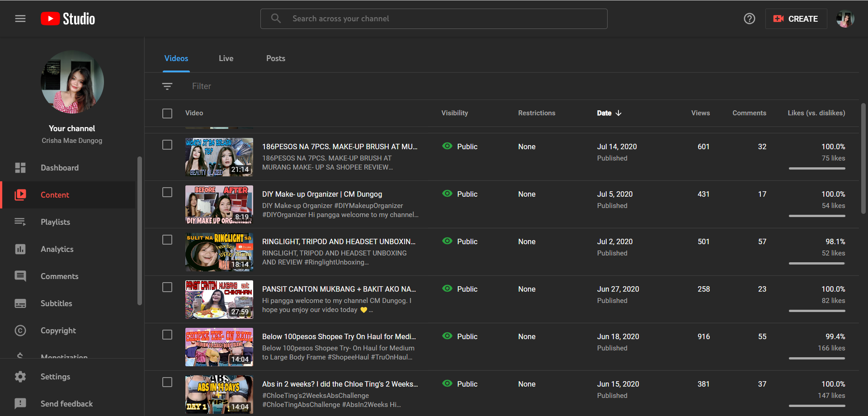Select the PANSIT CANTON MUKBANG checkbox
Viewport: 868px width, 416px height.
pyautogui.click(x=167, y=287)
